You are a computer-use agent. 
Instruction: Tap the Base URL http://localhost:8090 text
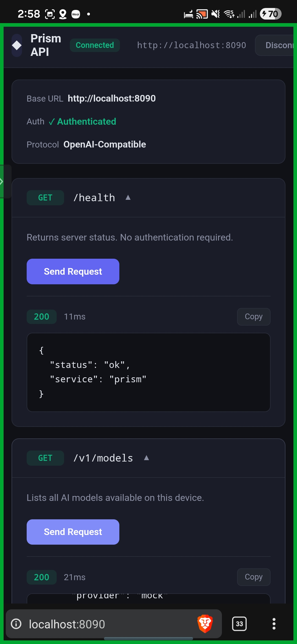coord(111,98)
